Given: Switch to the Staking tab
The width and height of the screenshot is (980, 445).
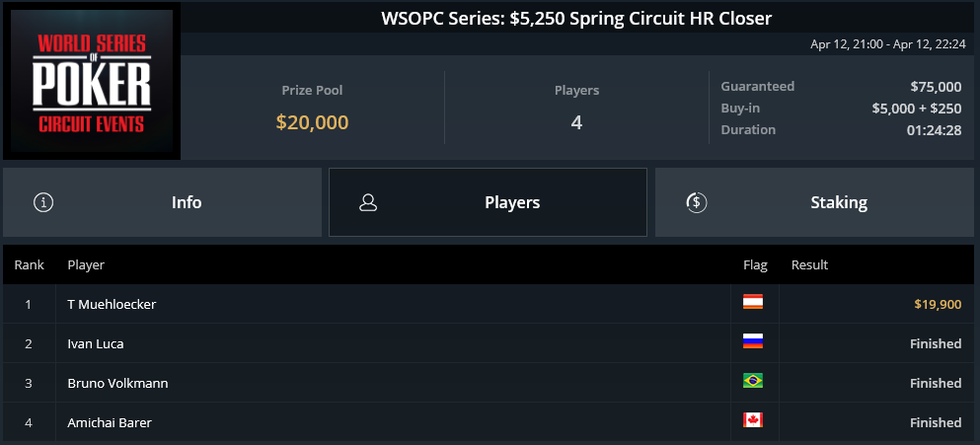Looking at the screenshot, I should [x=814, y=202].
